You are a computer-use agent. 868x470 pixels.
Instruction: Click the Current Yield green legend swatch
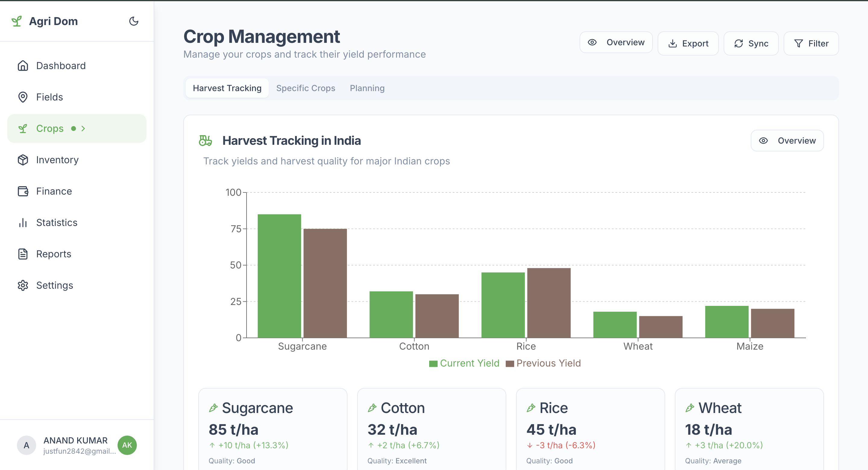433,364
